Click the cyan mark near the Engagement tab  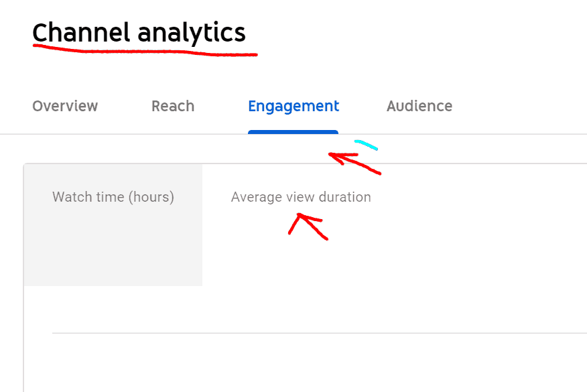[366, 144]
